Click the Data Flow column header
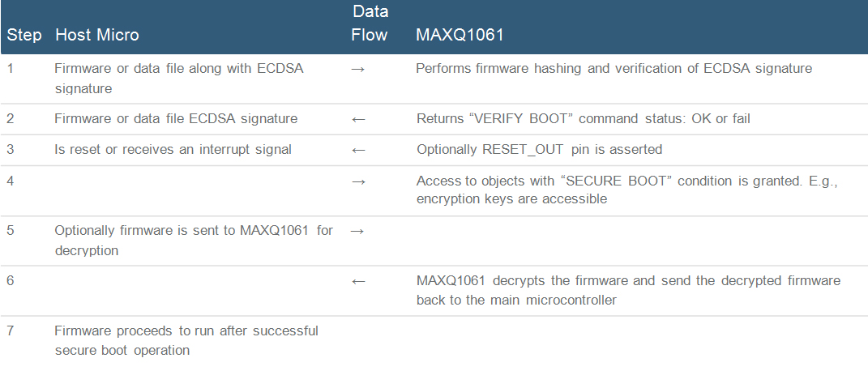Viewport: 868px width, 371px height. pyautogui.click(x=370, y=23)
